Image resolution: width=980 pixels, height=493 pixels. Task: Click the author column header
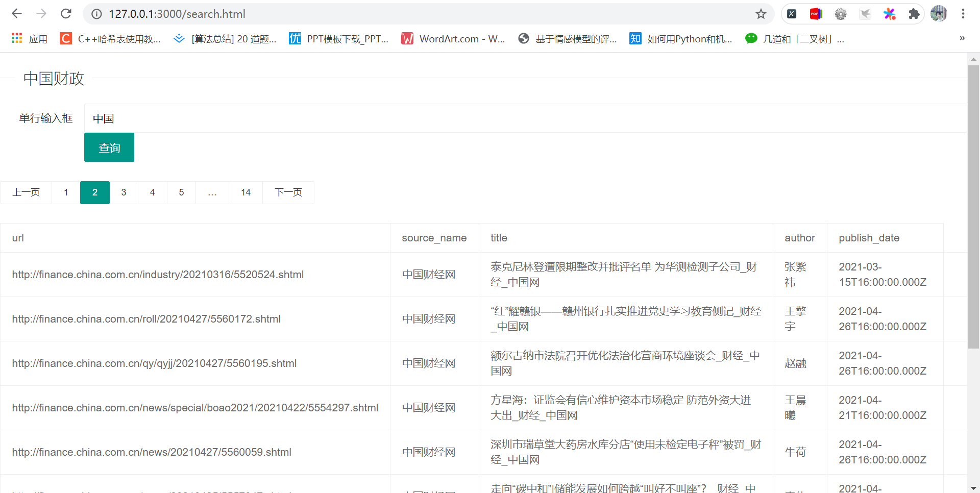(x=799, y=238)
